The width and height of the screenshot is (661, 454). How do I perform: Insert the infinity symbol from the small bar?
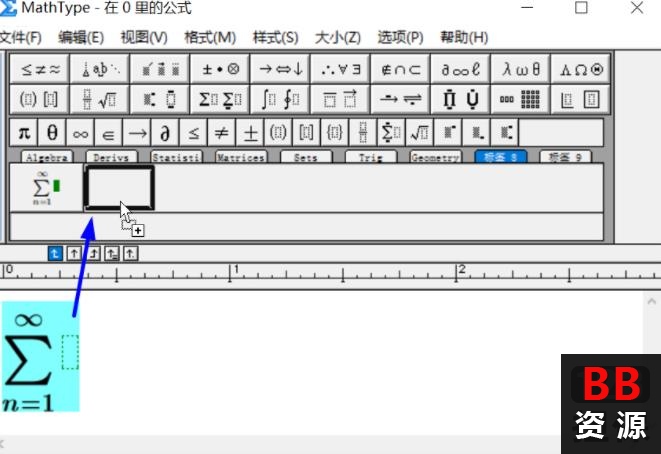[80, 133]
